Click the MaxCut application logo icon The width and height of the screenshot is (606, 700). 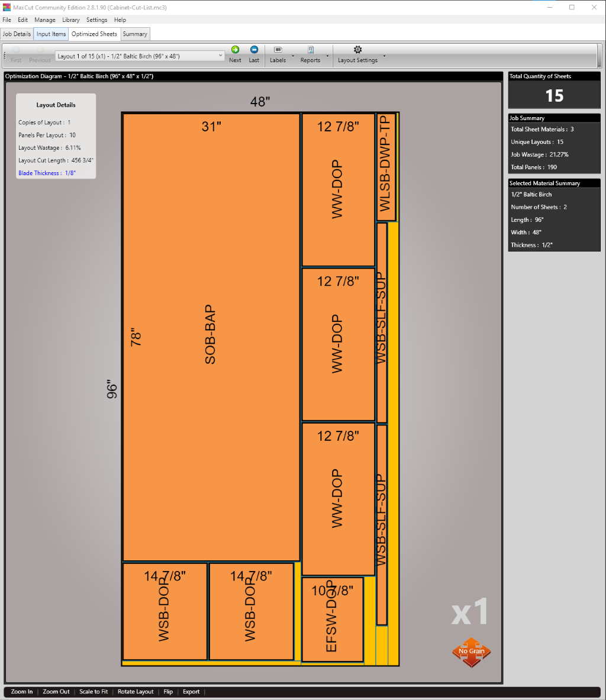pyautogui.click(x=7, y=7)
